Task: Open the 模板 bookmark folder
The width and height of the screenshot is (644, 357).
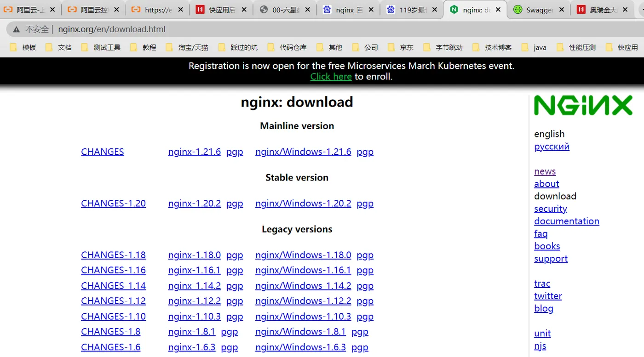Action: 23,47
